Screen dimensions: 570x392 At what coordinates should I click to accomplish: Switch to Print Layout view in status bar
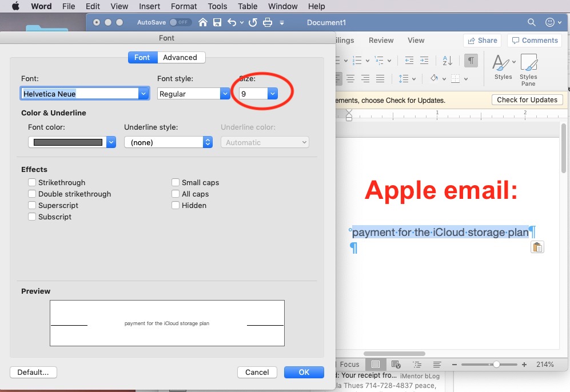[376, 364]
